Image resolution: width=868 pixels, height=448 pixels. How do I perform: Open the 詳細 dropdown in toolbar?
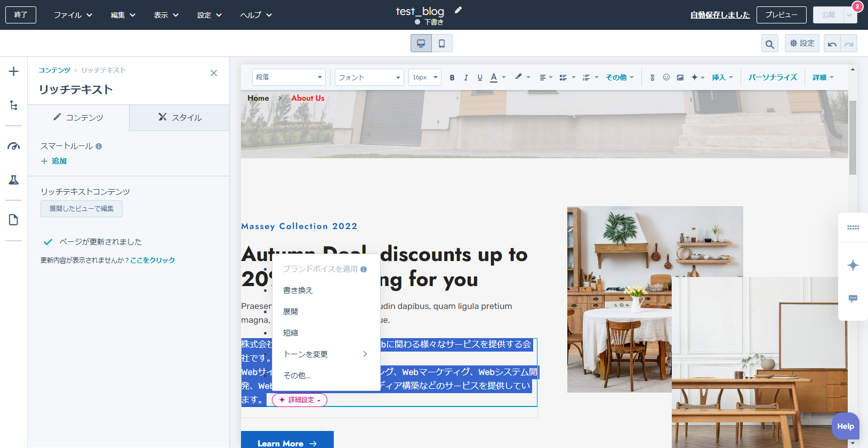point(823,78)
